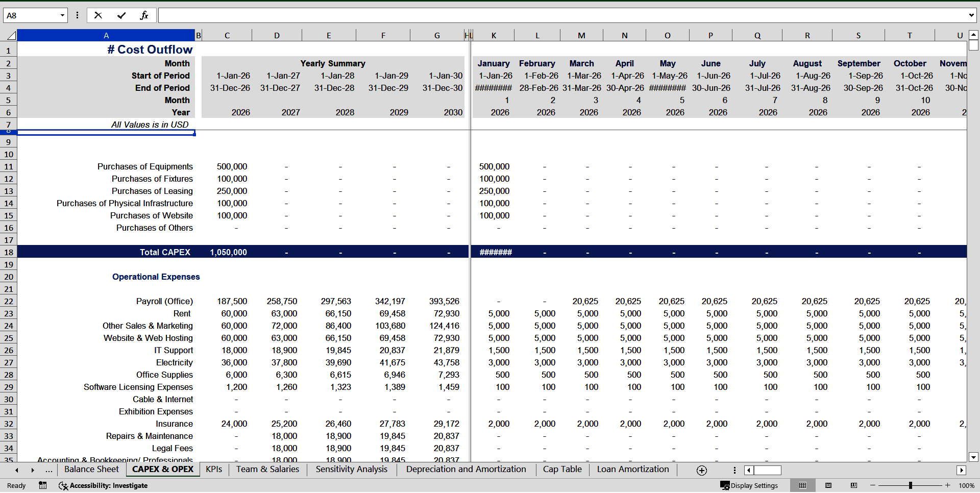Open Accessibility: Investigate checker
Image resolution: width=980 pixels, height=493 pixels.
point(103,485)
